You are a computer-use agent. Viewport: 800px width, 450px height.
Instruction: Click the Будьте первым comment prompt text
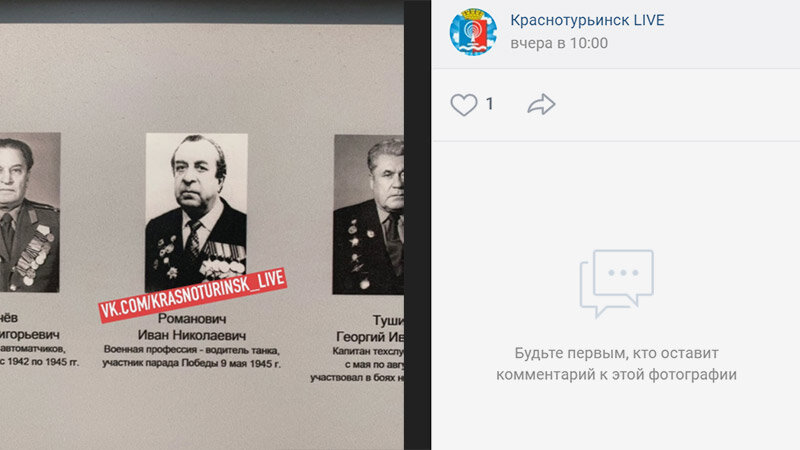coord(616,353)
